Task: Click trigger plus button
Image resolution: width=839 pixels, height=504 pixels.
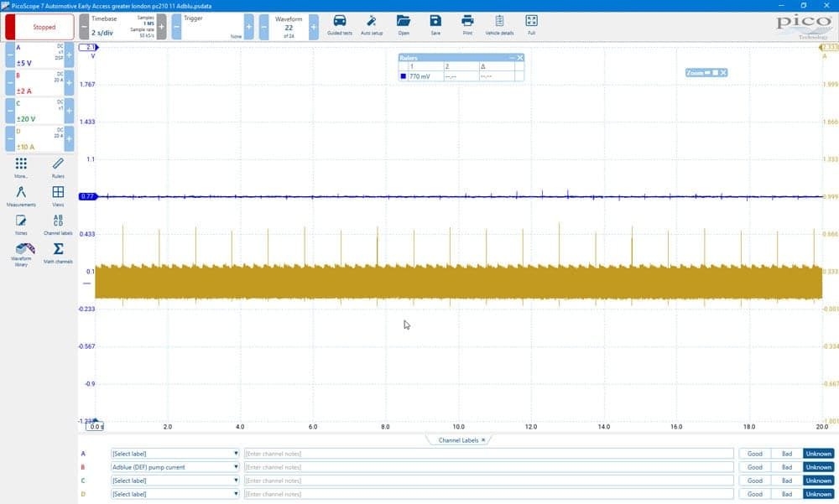Action: click(249, 27)
